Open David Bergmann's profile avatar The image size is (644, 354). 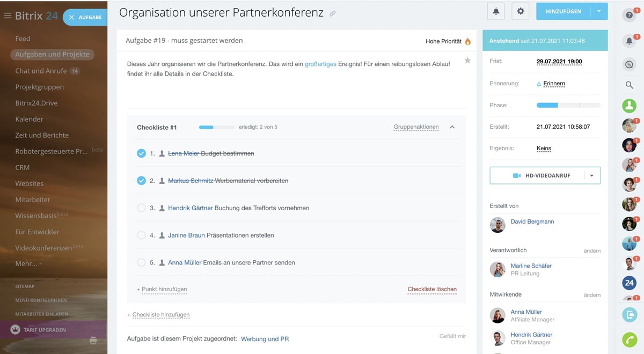[497, 225]
